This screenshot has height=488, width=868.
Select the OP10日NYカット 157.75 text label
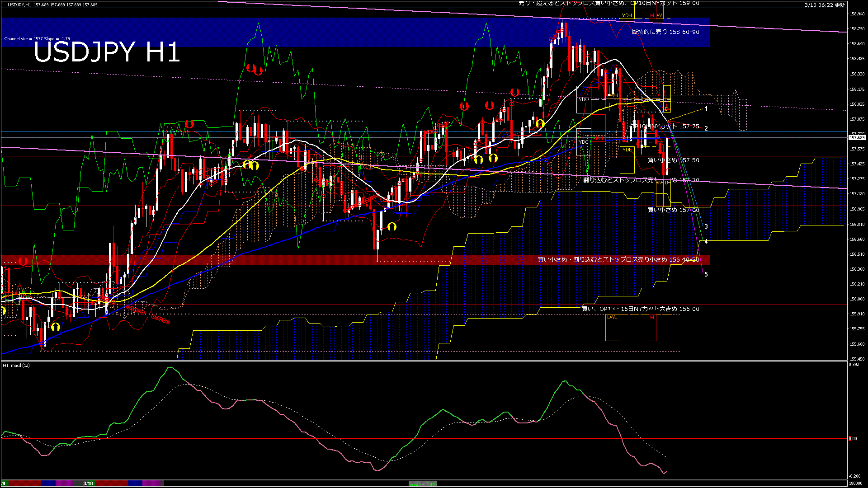coord(665,127)
